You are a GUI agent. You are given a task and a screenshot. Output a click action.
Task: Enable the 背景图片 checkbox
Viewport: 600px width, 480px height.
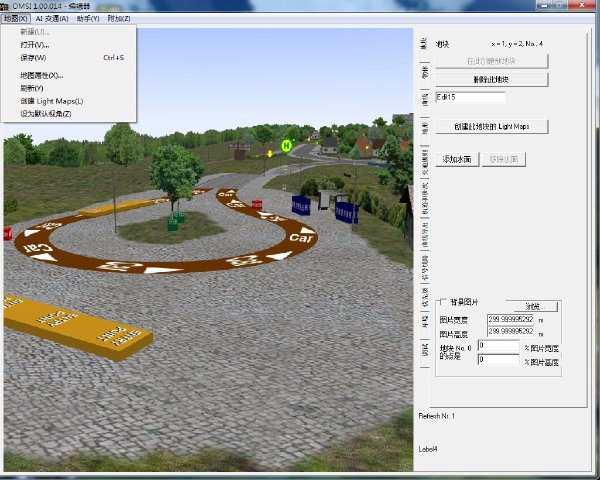[443, 302]
